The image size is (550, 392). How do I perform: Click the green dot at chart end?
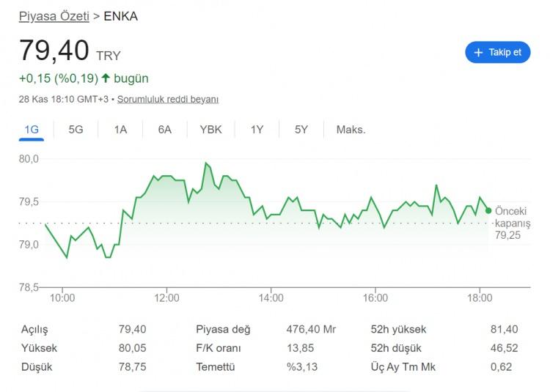(x=488, y=211)
